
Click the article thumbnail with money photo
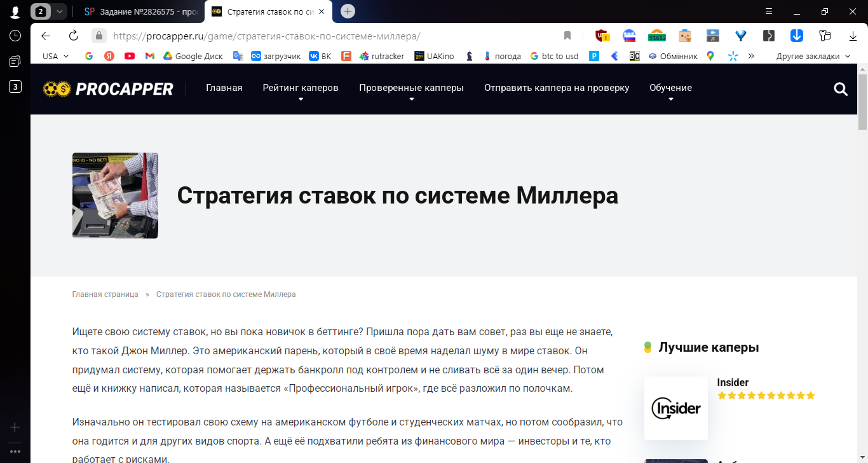click(x=115, y=195)
